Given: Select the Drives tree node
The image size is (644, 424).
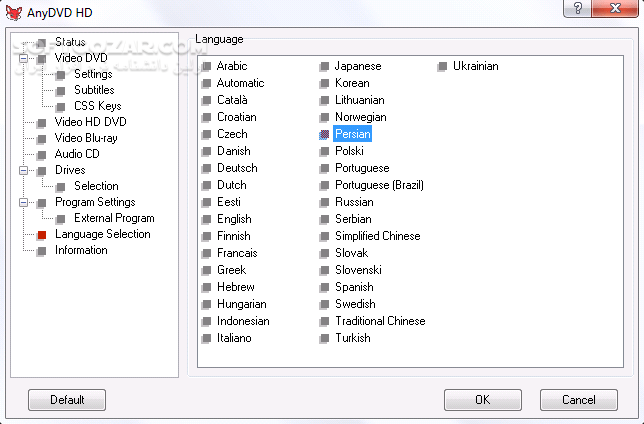Looking at the screenshot, I should pyautogui.click(x=70, y=170).
